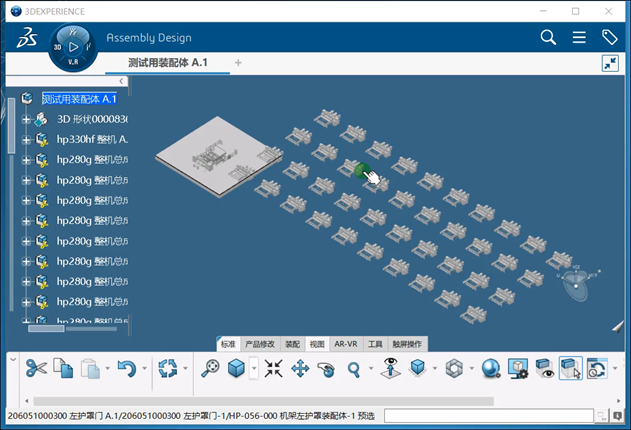Screen dimensions: 631x430
Task: Click the hexagonal view mode icon
Action: pyautogui.click(x=454, y=368)
